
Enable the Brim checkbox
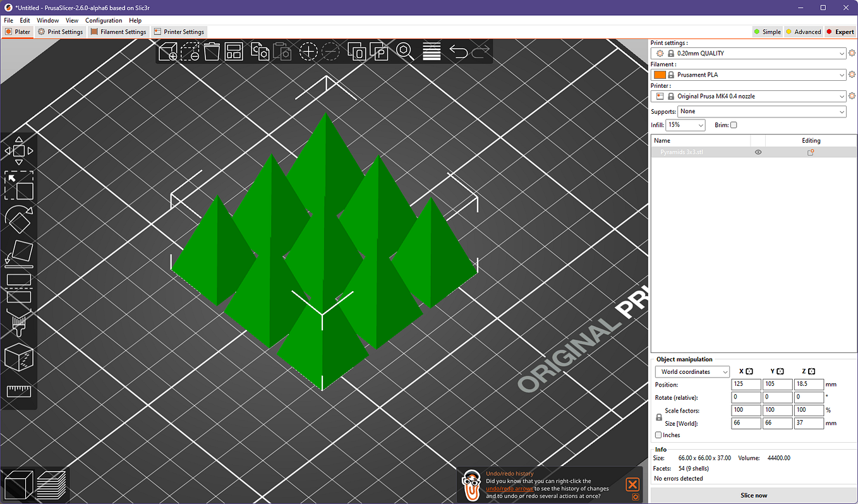[734, 124]
